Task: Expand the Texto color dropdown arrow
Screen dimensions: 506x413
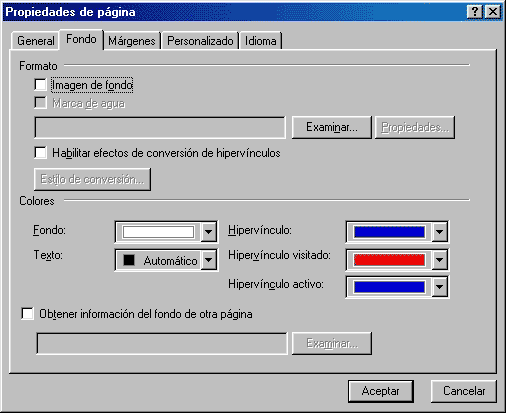Action: [209, 259]
